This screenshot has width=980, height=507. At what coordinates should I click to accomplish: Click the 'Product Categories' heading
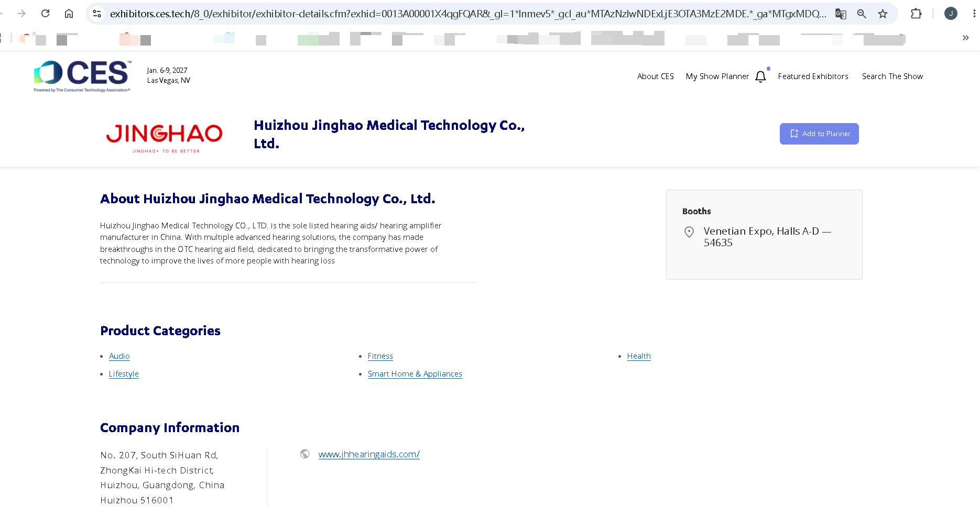coord(160,331)
